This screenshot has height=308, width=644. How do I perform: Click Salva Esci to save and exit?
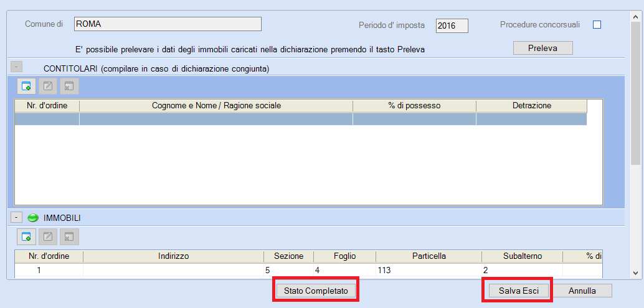tap(518, 291)
